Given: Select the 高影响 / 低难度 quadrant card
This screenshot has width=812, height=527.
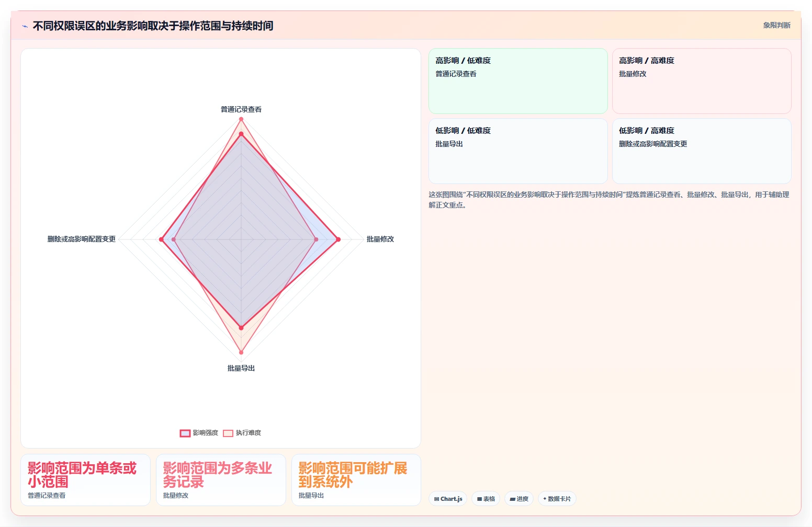Looking at the screenshot, I should 518,81.
